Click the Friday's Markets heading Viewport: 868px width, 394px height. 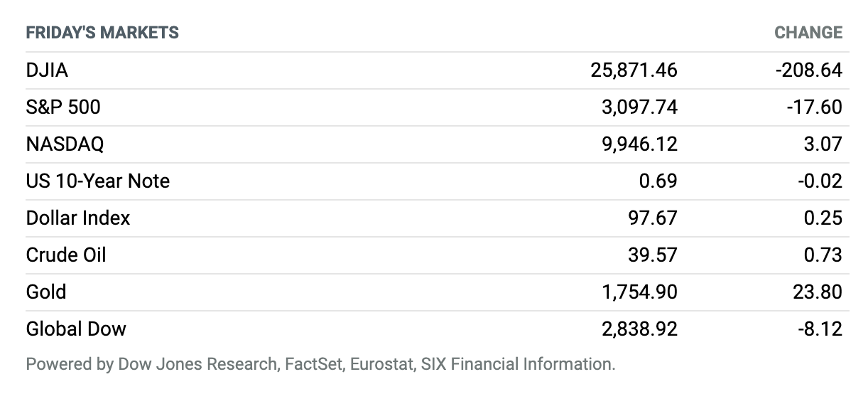(x=102, y=33)
